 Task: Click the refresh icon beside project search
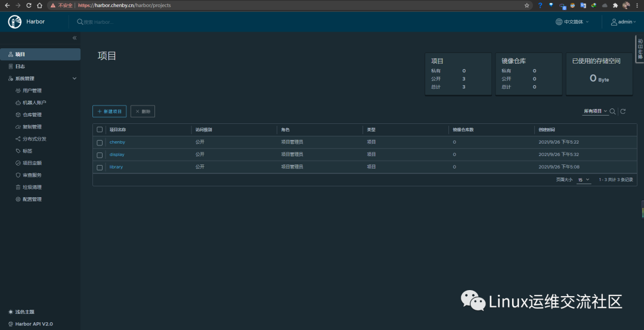click(623, 111)
